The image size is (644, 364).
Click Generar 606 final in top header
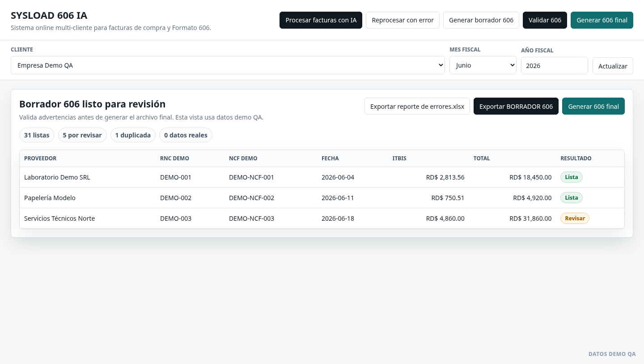click(602, 20)
